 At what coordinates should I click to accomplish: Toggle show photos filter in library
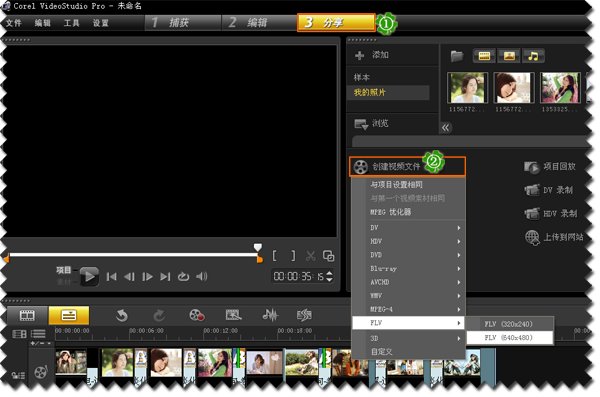pyautogui.click(x=509, y=56)
